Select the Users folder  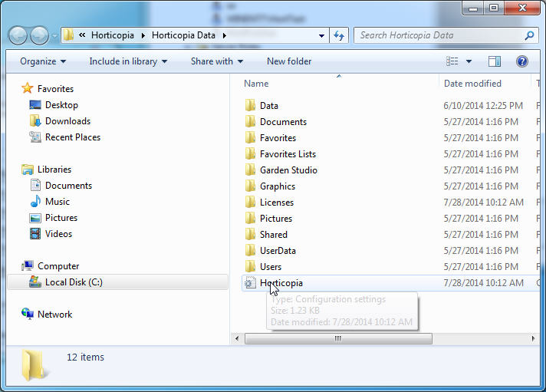click(x=263, y=266)
